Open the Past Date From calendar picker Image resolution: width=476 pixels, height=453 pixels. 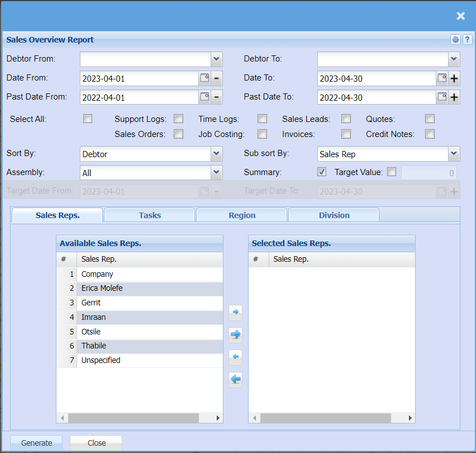(204, 97)
